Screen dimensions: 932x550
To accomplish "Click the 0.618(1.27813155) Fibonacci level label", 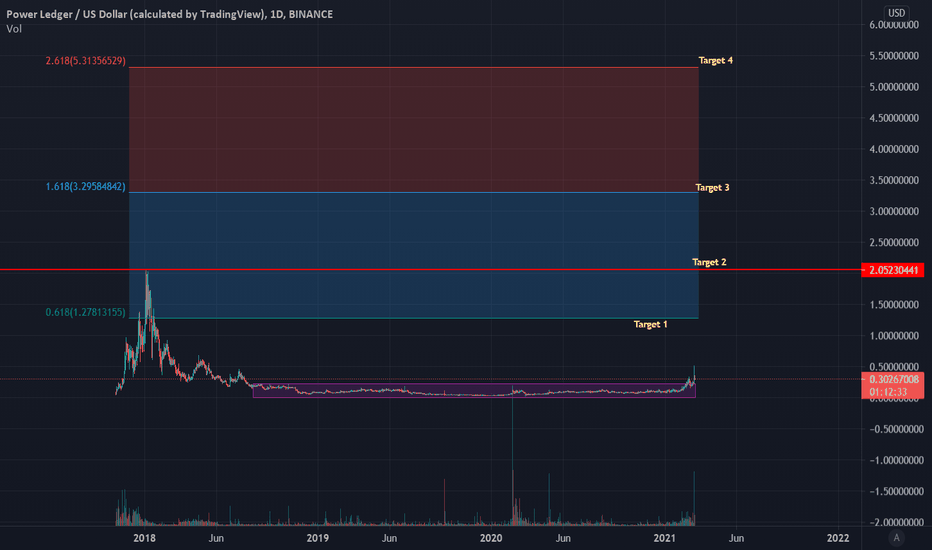I will click(x=86, y=312).
